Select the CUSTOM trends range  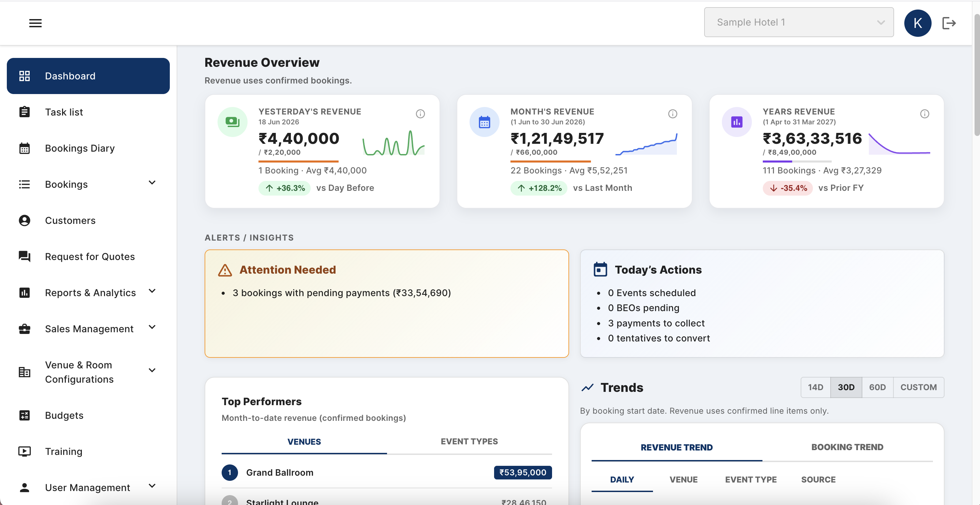coord(918,387)
